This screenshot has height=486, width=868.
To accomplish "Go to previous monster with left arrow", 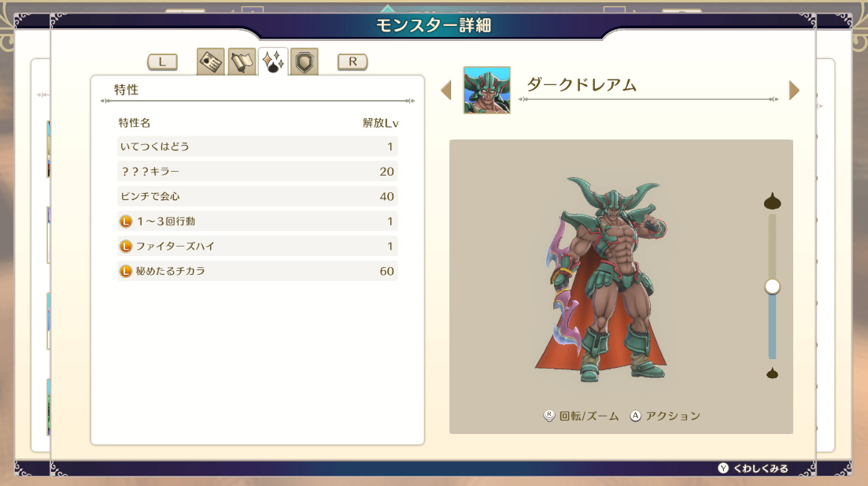I will (446, 91).
